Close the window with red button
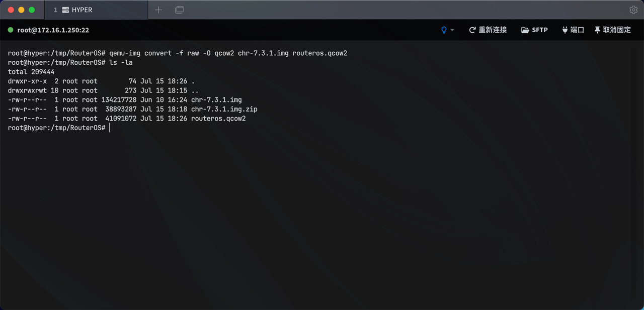 (10, 10)
